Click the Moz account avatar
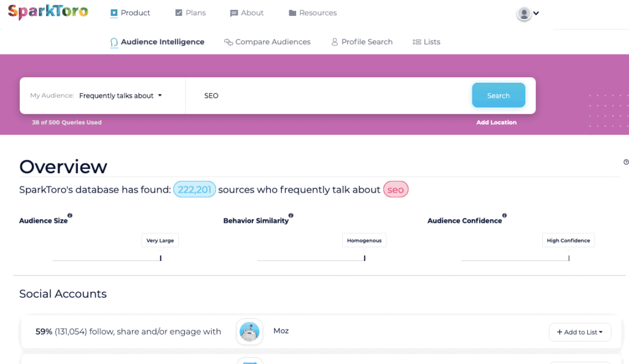This screenshot has width=629, height=364. [249, 331]
